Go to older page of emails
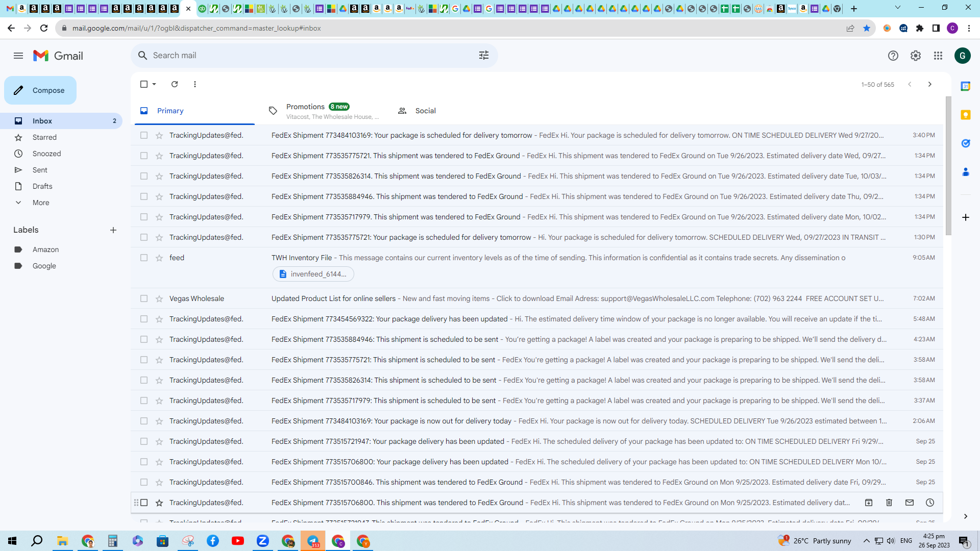Image resolution: width=980 pixels, height=551 pixels. [x=930, y=84]
